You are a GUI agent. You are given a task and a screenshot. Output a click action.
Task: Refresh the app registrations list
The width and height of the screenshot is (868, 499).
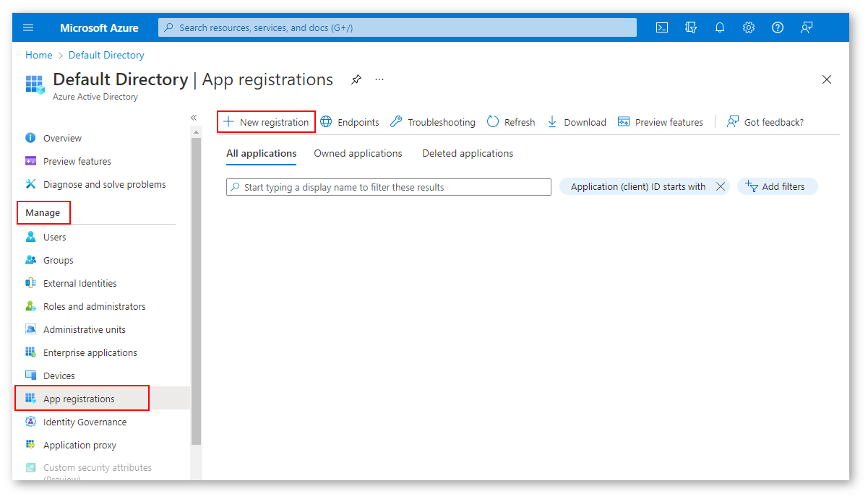point(511,122)
